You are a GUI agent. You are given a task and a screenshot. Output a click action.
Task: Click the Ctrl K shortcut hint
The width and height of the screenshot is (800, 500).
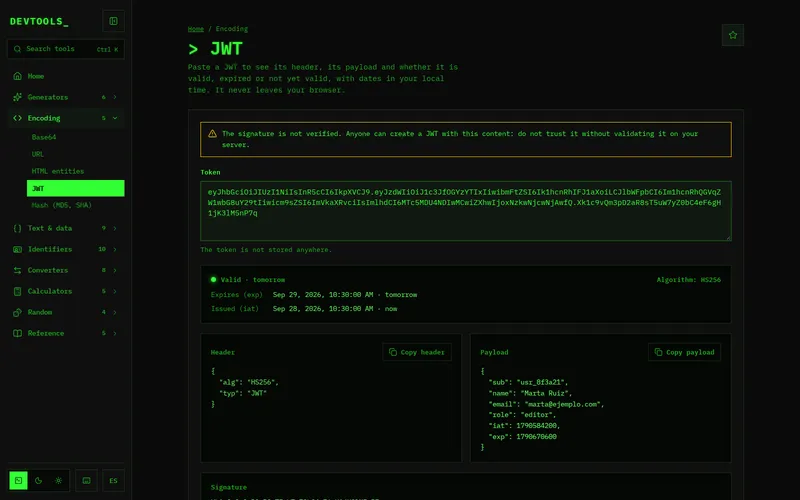point(107,49)
